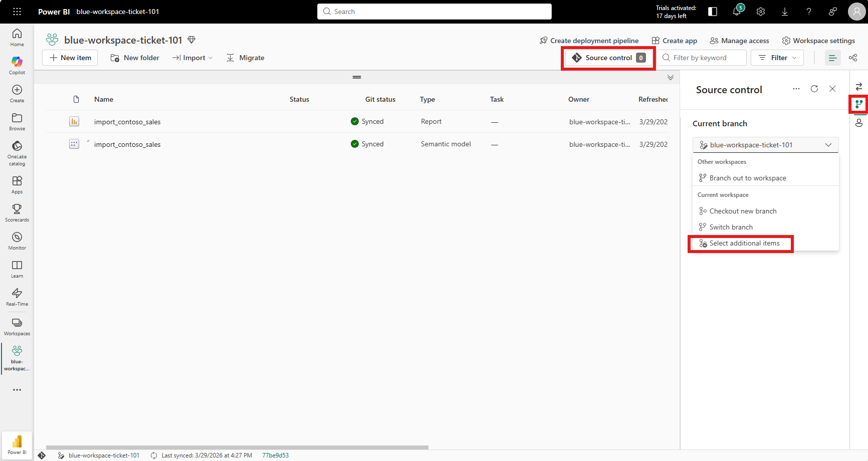Open Copilot from the sidebar
Viewport: 868px width, 461px height.
pos(17,66)
